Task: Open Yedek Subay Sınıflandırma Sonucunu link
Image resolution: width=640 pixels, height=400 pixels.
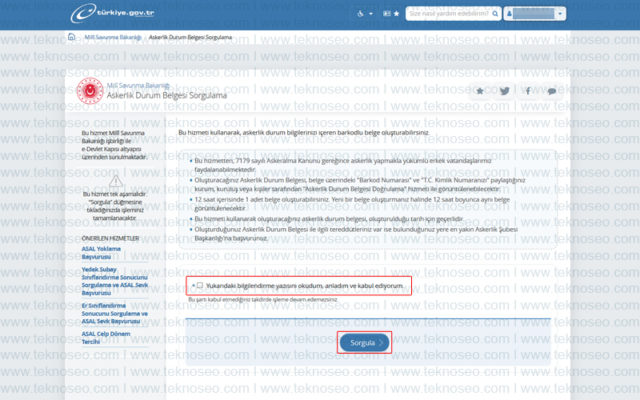Action: point(115,281)
